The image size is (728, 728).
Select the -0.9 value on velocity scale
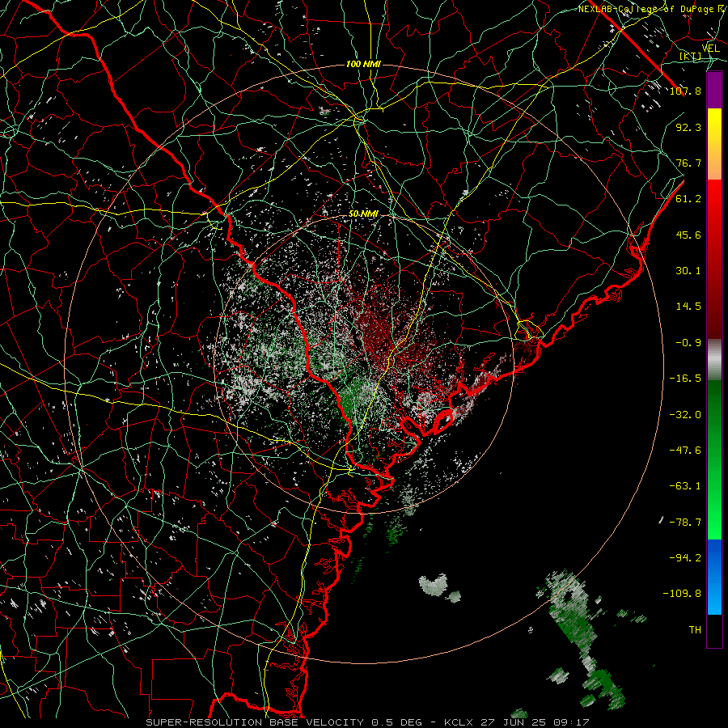(x=688, y=343)
